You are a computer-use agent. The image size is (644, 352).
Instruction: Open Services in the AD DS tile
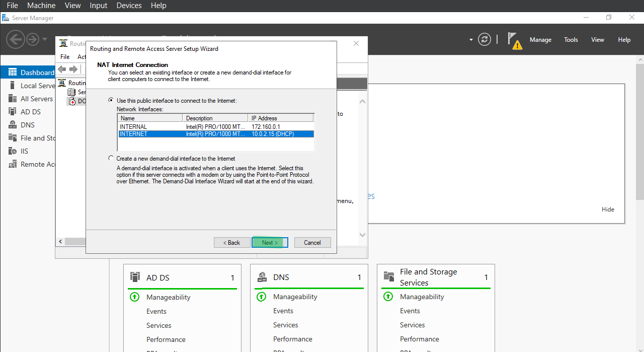(159, 325)
